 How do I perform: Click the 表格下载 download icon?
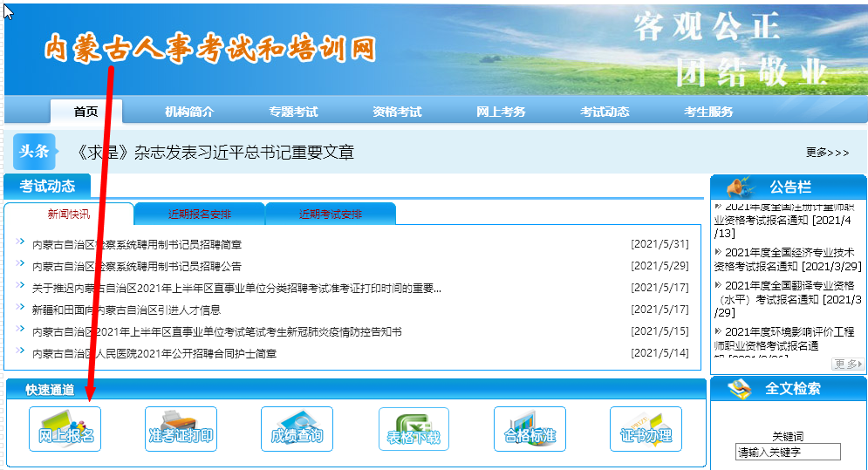click(x=413, y=429)
